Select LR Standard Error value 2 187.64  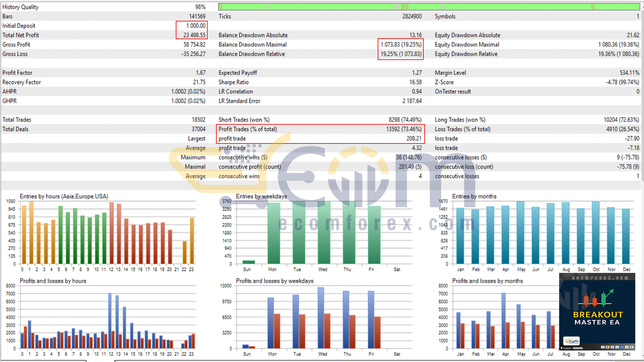point(412,101)
